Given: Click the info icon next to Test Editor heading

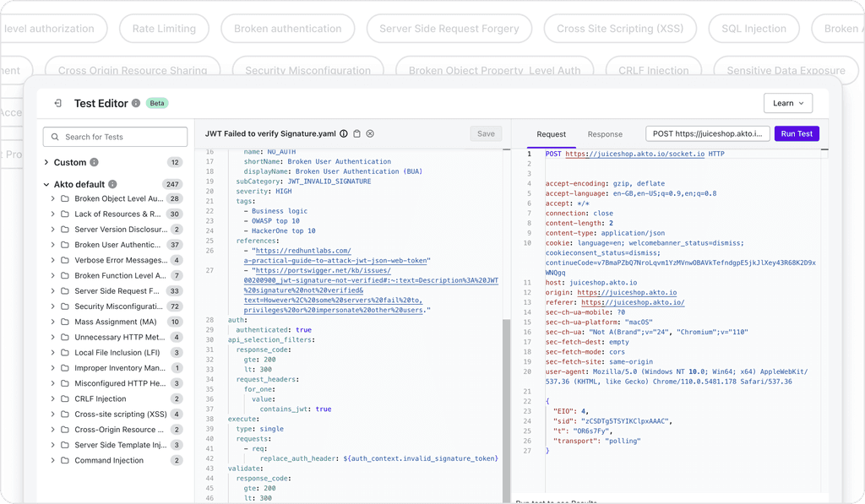Looking at the screenshot, I should click(136, 103).
